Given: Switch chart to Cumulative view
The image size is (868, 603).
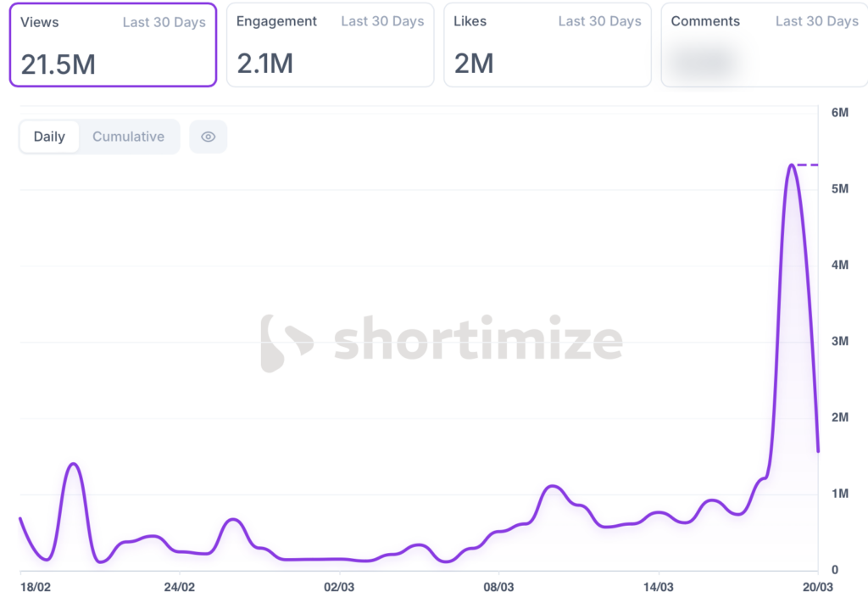Looking at the screenshot, I should click(x=128, y=137).
